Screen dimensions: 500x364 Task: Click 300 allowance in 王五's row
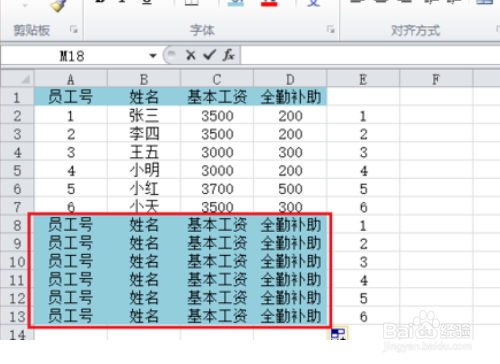pyautogui.click(x=290, y=152)
